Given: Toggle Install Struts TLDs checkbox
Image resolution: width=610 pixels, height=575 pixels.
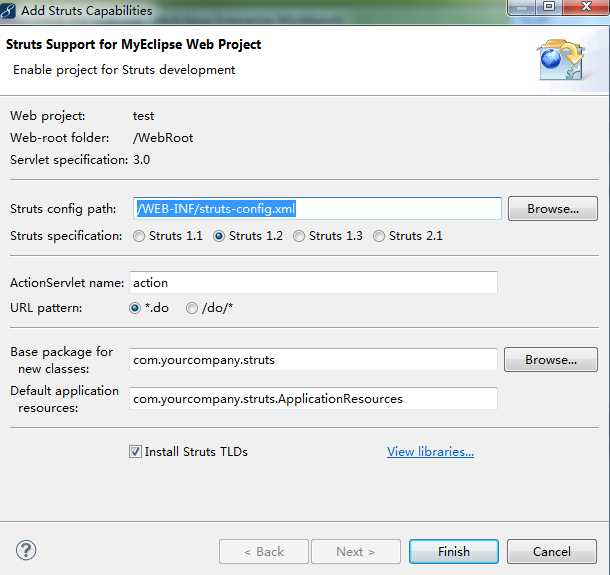Looking at the screenshot, I should click(135, 452).
